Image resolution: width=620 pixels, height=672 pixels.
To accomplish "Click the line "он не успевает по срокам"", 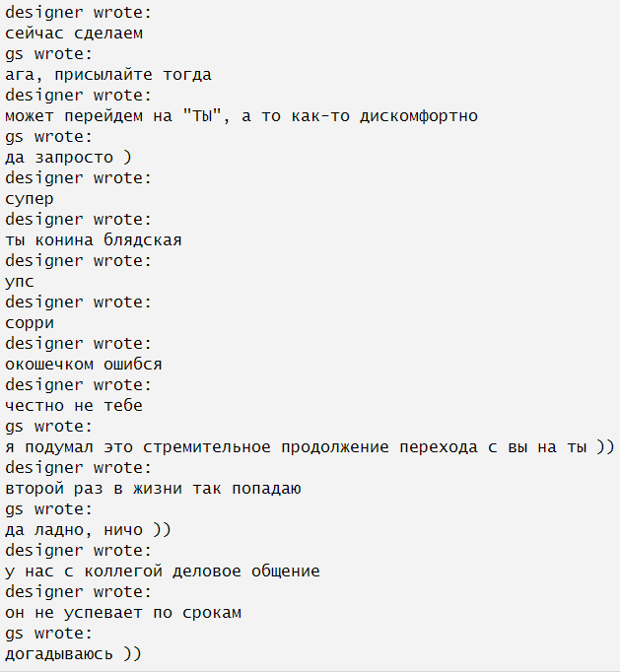I will pos(123,613).
